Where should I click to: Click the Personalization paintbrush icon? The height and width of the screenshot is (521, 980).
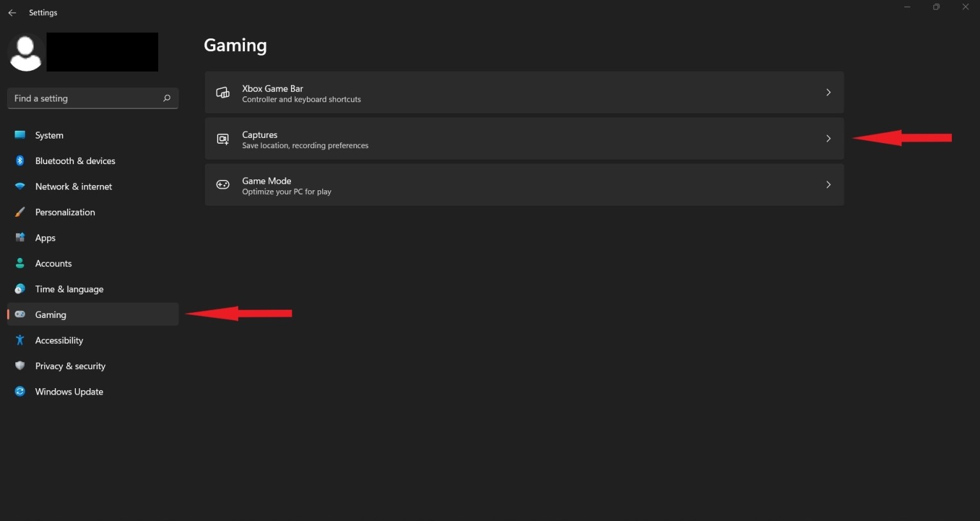[20, 212]
